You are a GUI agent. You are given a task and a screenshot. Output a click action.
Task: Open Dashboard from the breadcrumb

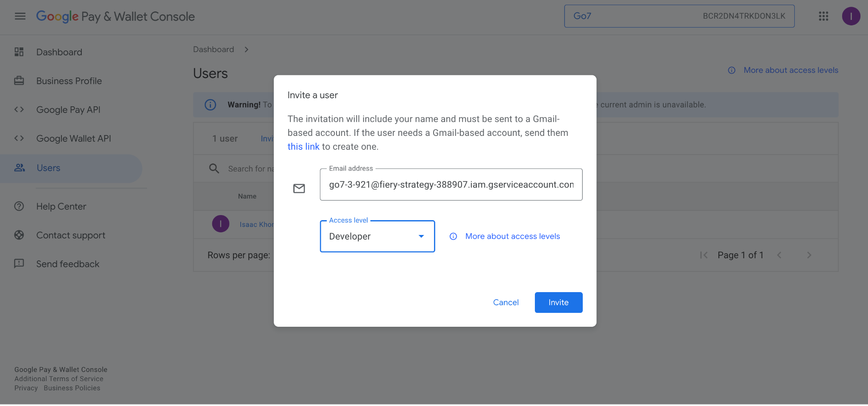coord(213,49)
